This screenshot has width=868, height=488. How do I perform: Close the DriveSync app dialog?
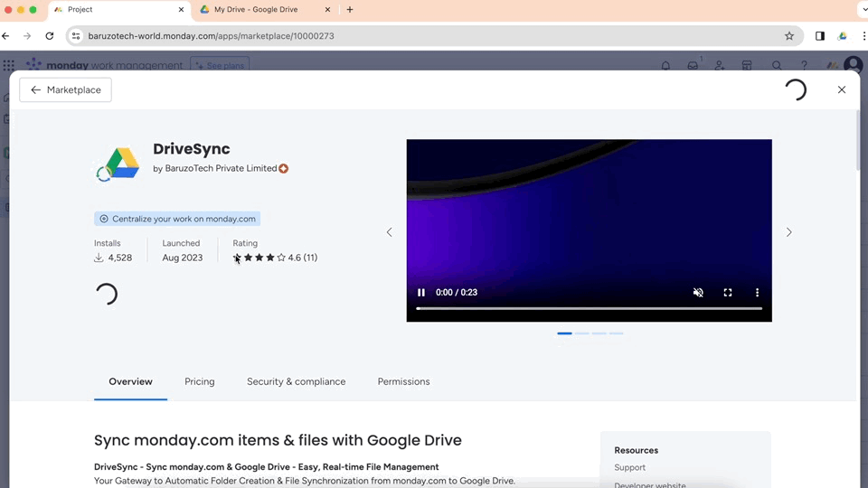pos(842,89)
